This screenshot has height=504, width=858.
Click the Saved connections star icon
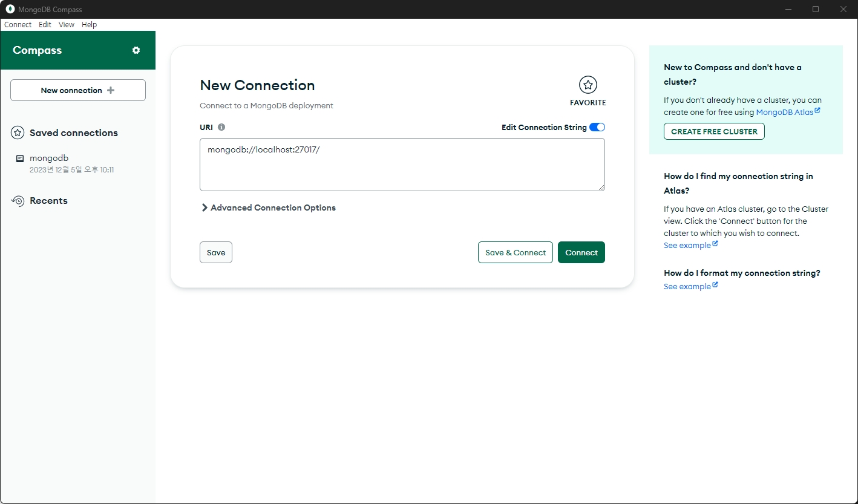pos(18,133)
